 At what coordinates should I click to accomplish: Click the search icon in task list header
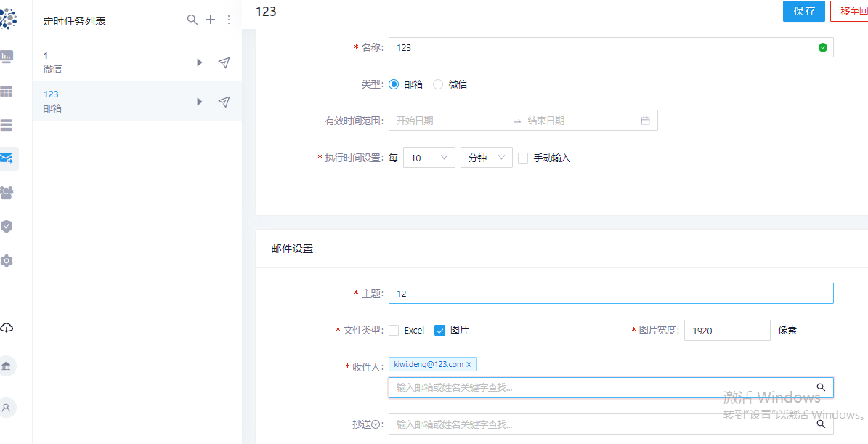point(192,20)
